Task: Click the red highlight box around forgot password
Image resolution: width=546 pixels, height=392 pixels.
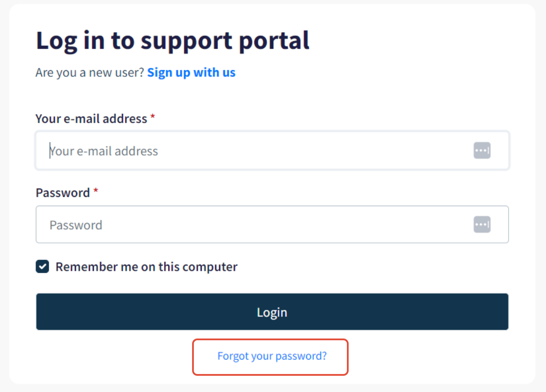Action: tap(271, 357)
